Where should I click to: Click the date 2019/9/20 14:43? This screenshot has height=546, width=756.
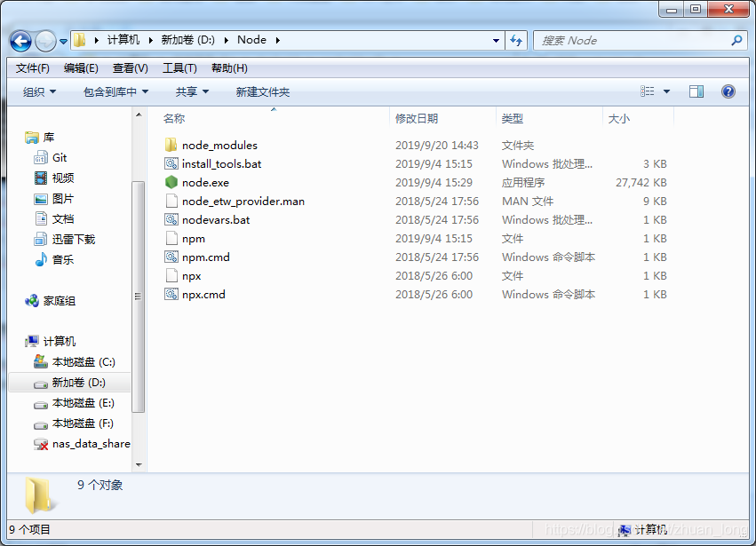coord(437,145)
